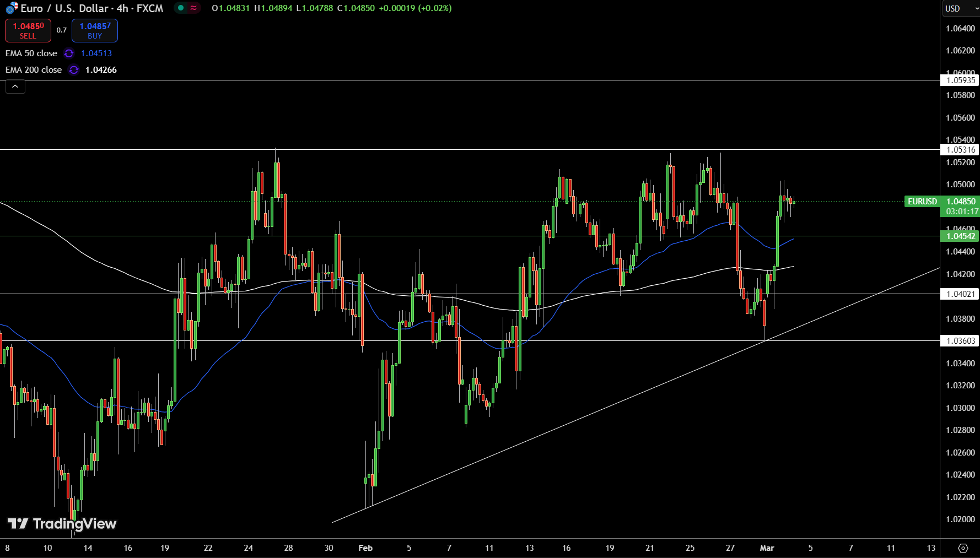Click the EMA 200 value 1.04266
This screenshot has height=558, width=980.
click(x=101, y=70)
